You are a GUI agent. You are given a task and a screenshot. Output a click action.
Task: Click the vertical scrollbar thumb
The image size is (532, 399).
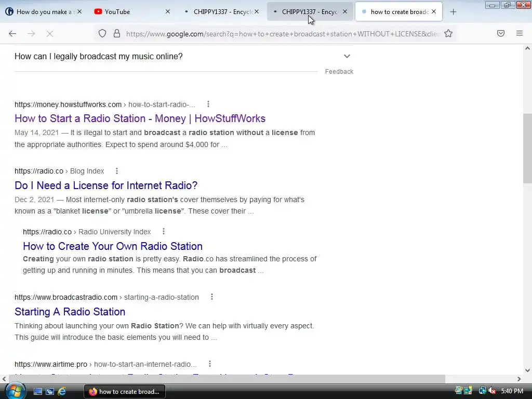527,148
